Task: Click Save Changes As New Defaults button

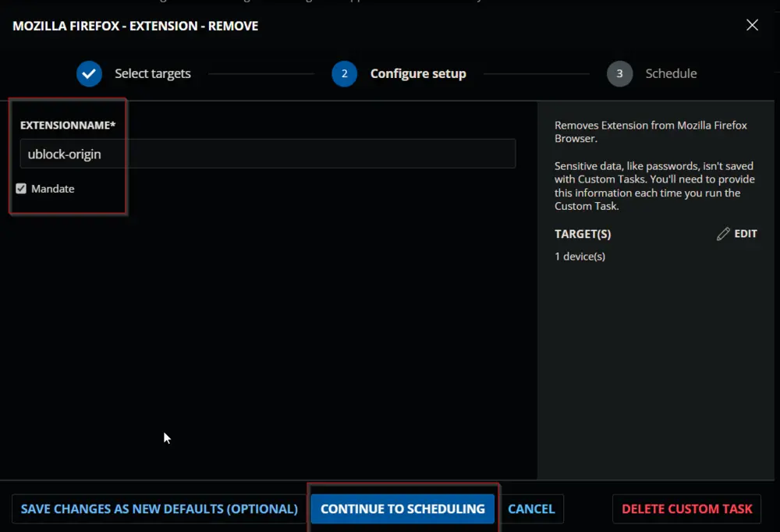Action: [x=159, y=509]
